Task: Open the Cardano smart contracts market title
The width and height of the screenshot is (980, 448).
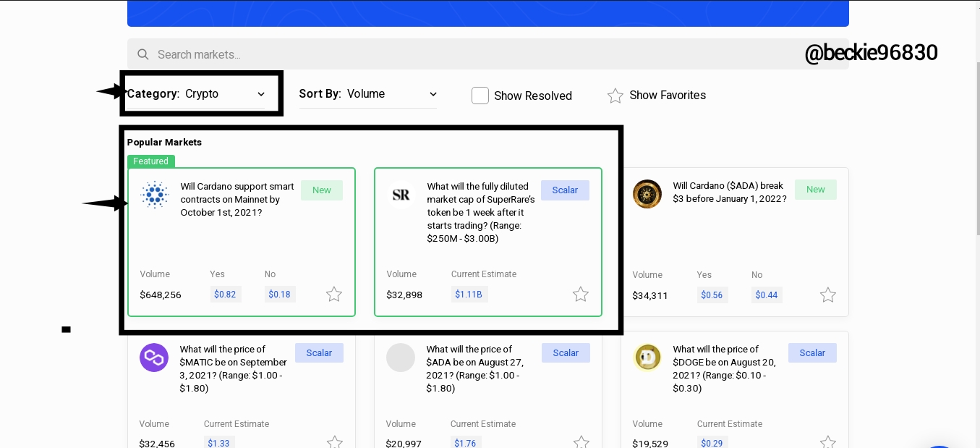Action: [237, 200]
